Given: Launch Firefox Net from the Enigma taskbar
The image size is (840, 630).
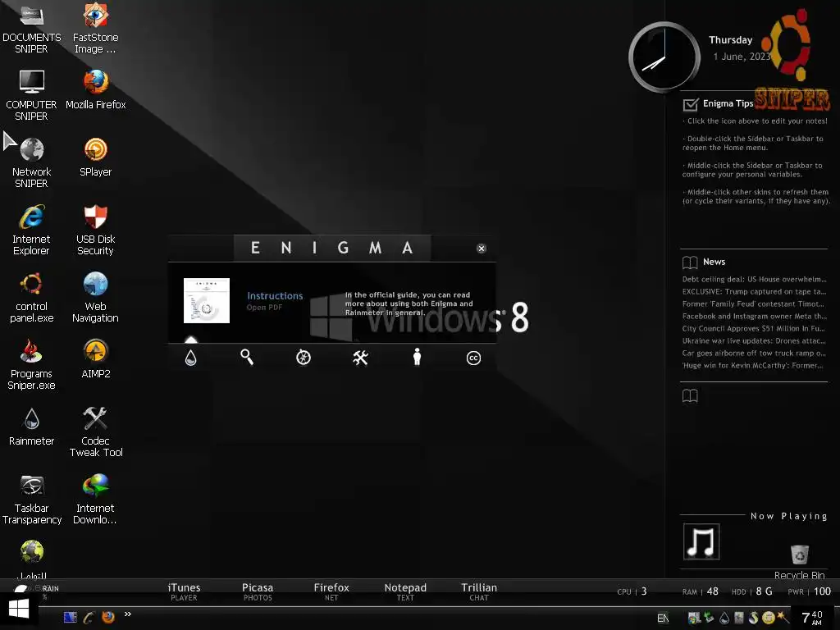Looking at the screenshot, I should coord(331,591).
